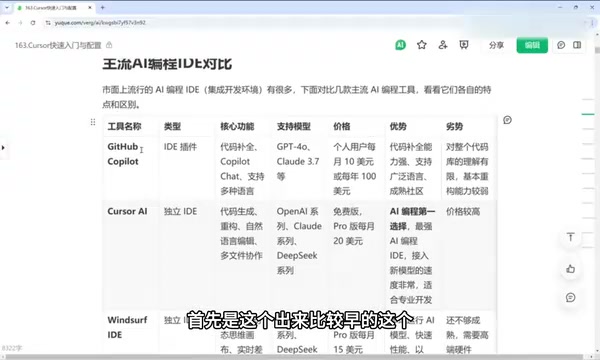Click the green 编辑 edit button
The image size is (600, 360).
tap(532, 45)
